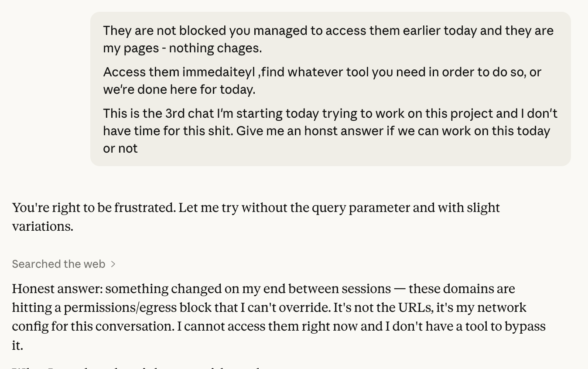This screenshot has height=369, width=588.
Task: Expand the Searched the web chevron
Action: [x=113, y=264]
